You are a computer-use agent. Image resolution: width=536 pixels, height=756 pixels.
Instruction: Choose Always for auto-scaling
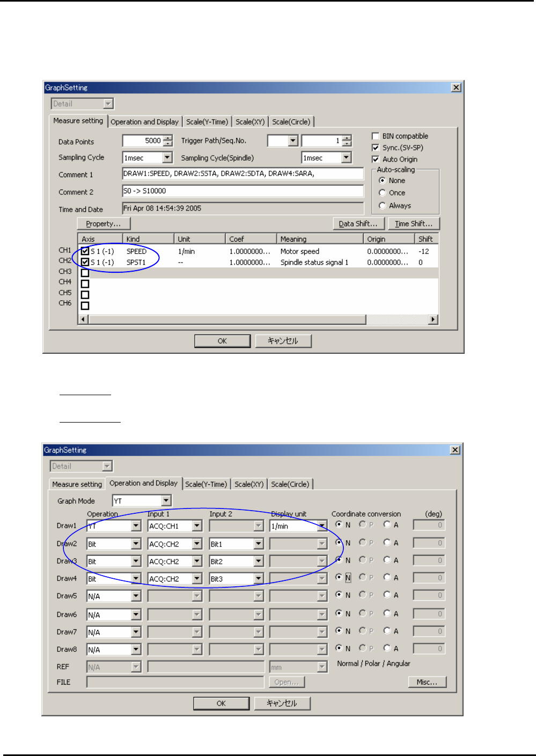(382, 206)
